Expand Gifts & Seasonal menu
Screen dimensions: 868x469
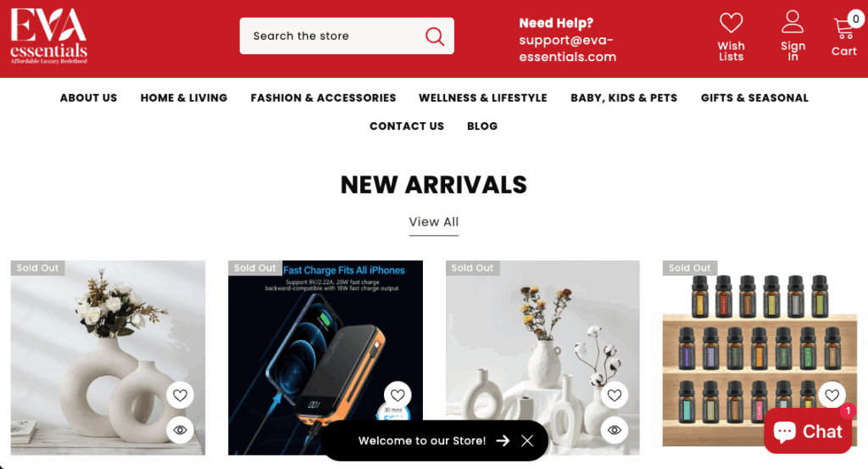pos(754,98)
